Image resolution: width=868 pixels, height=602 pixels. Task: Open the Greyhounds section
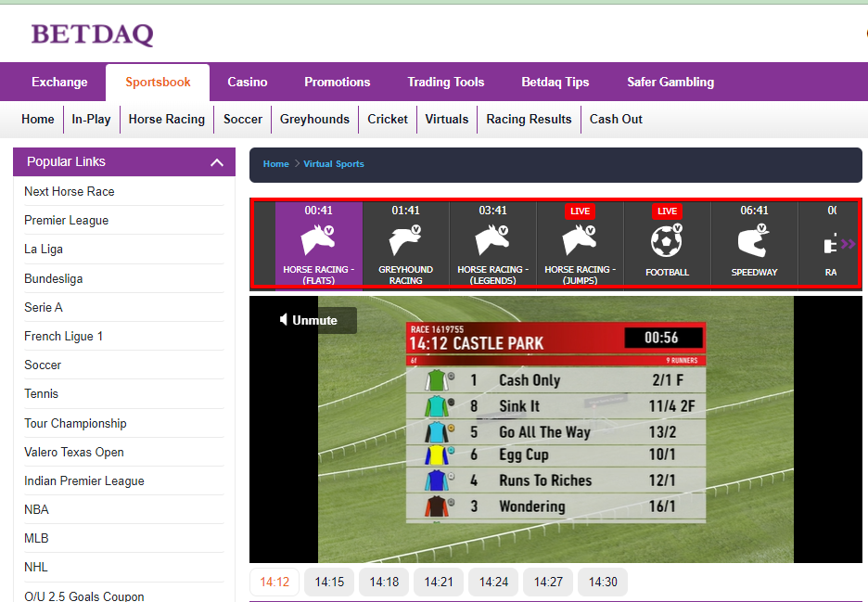[314, 119]
